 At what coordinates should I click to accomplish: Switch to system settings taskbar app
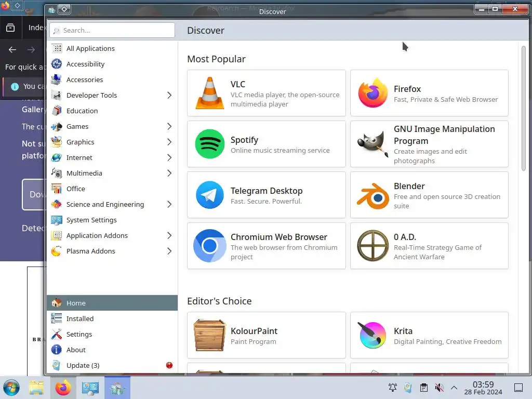pyautogui.click(x=90, y=388)
